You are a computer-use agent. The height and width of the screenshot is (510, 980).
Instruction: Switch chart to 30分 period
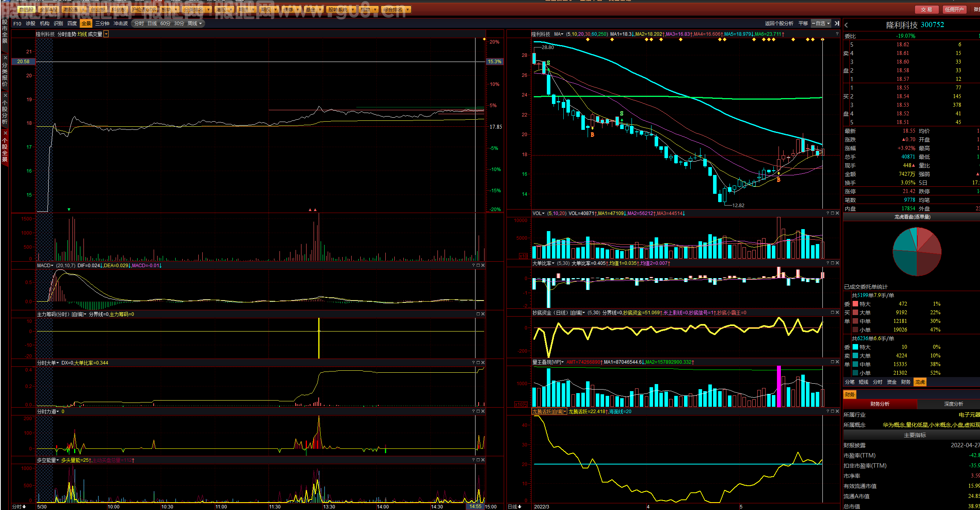(x=179, y=24)
